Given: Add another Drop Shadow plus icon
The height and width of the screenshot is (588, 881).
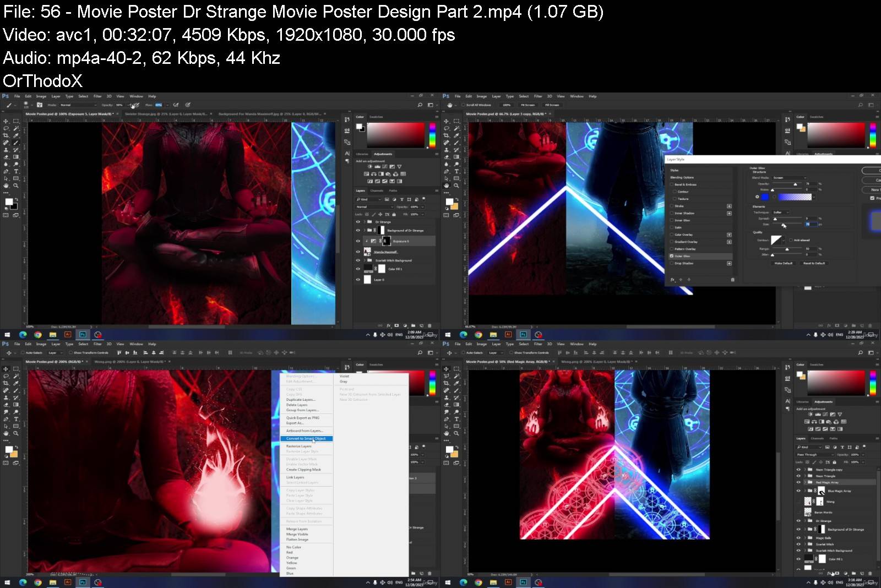Looking at the screenshot, I should point(729,263).
